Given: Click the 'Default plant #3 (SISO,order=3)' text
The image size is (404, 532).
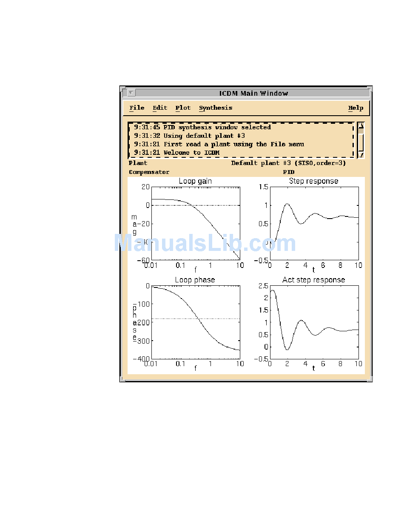Looking at the screenshot, I should (x=289, y=163).
